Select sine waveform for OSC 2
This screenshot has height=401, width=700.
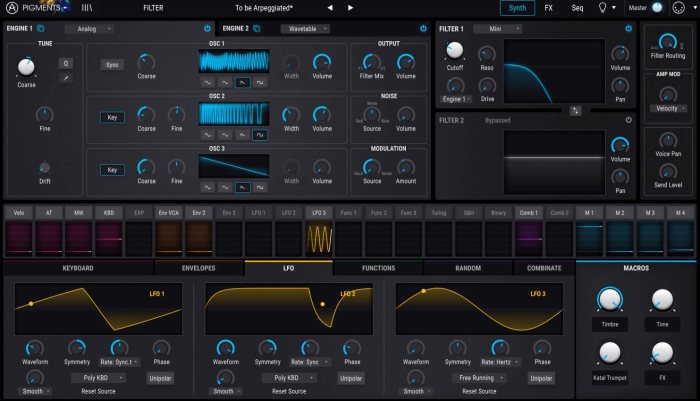(x=208, y=135)
